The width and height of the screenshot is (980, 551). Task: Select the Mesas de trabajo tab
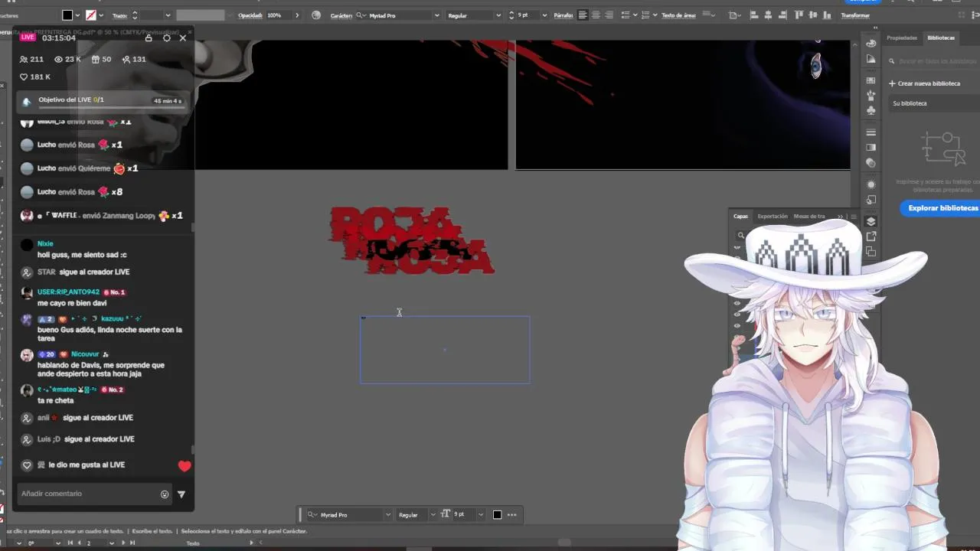tap(809, 217)
